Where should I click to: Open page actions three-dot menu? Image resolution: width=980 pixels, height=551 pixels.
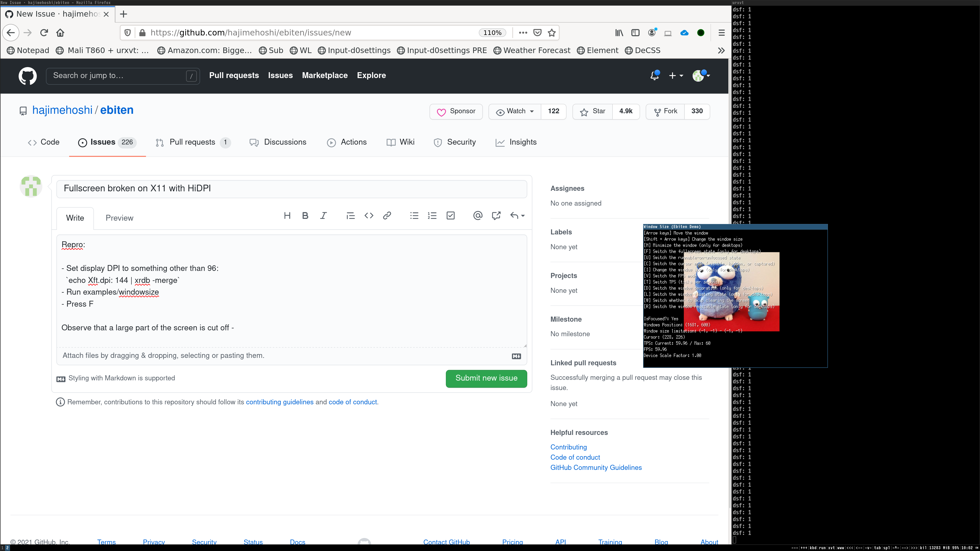pos(523,33)
